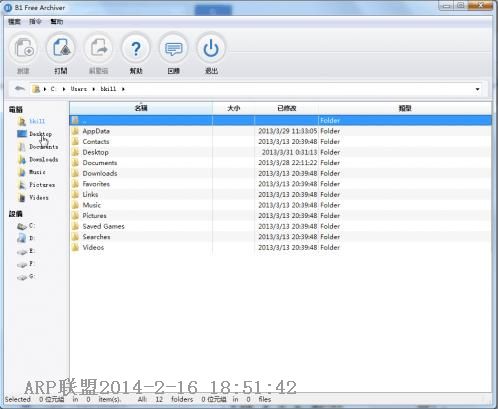Select the Desktop folder in the file list
The image size is (498, 409).
pyautogui.click(x=280, y=152)
